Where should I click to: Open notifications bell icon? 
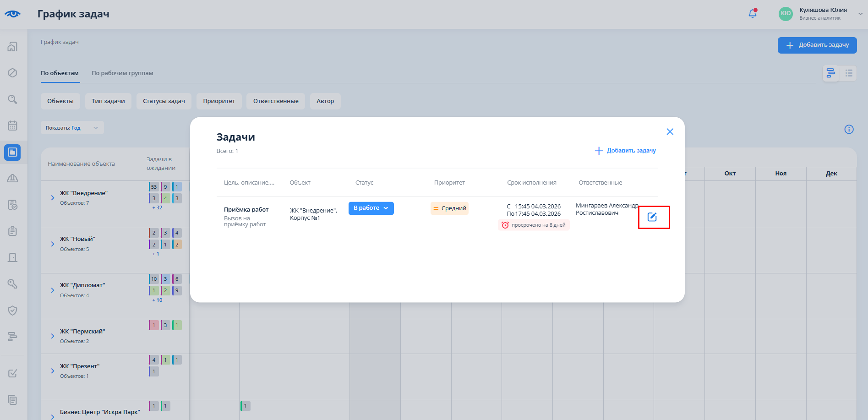point(752,14)
